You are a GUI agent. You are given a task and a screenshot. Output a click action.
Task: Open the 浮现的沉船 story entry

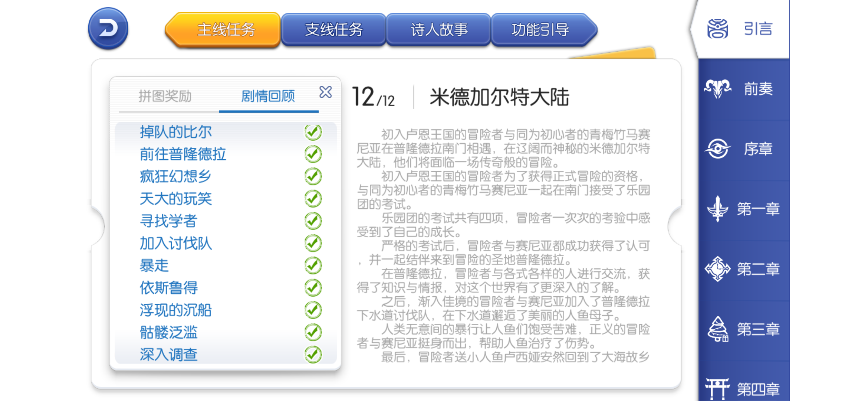pos(175,310)
